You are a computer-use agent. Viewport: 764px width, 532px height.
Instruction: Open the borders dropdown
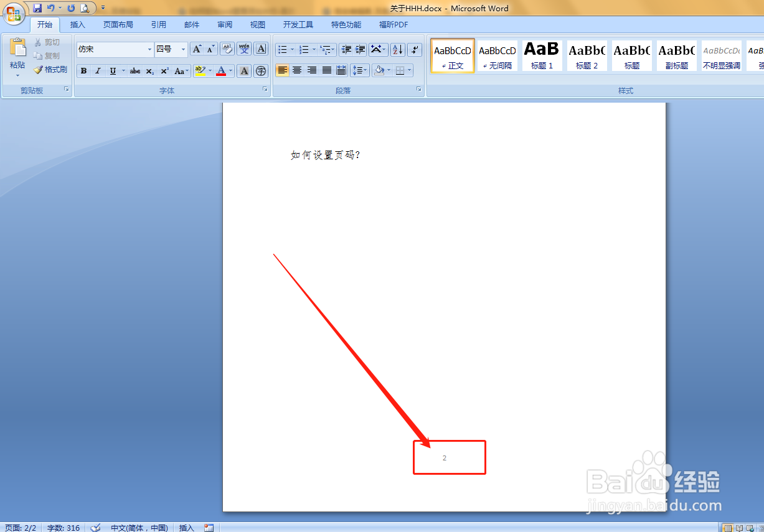(x=409, y=70)
